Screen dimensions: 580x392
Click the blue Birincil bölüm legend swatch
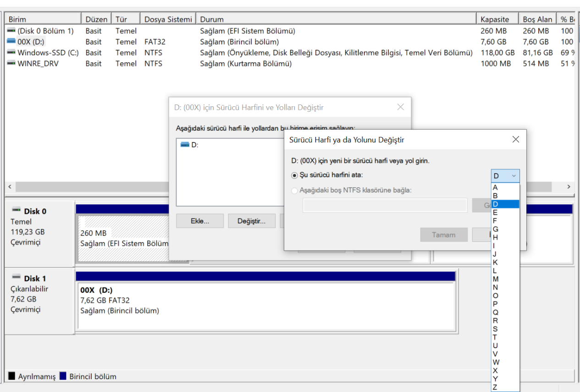point(63,376)
